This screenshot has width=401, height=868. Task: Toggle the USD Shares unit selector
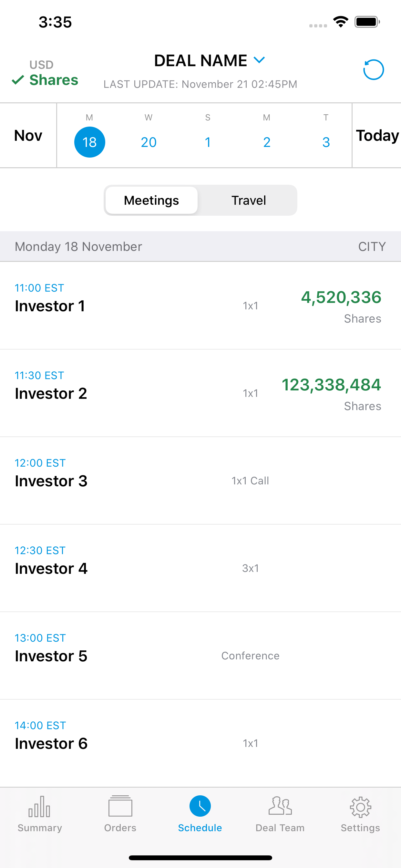point(45,73)
